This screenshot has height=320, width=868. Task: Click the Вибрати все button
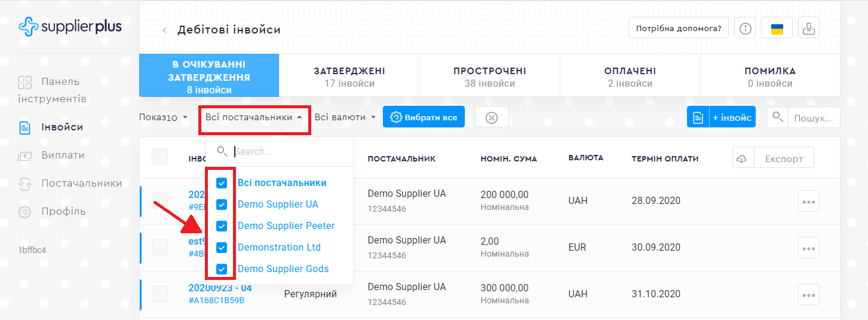(424, 117)
